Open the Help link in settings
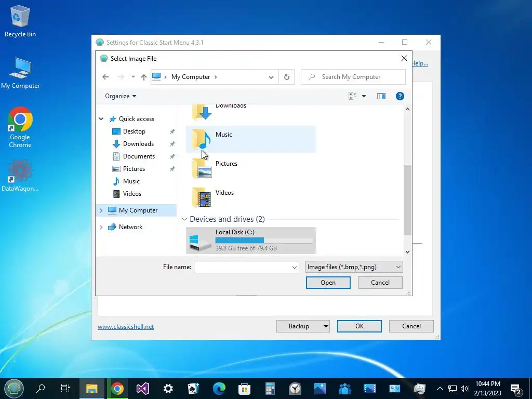This screenshot has width=532, height=399. [420, 63]
